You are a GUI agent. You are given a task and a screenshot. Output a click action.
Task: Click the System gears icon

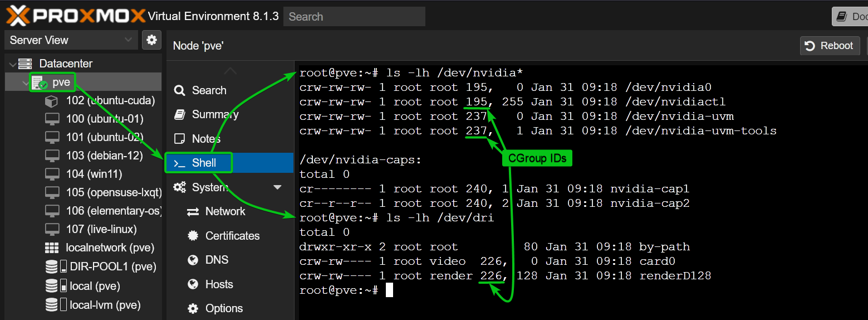(x=179, y=187)
